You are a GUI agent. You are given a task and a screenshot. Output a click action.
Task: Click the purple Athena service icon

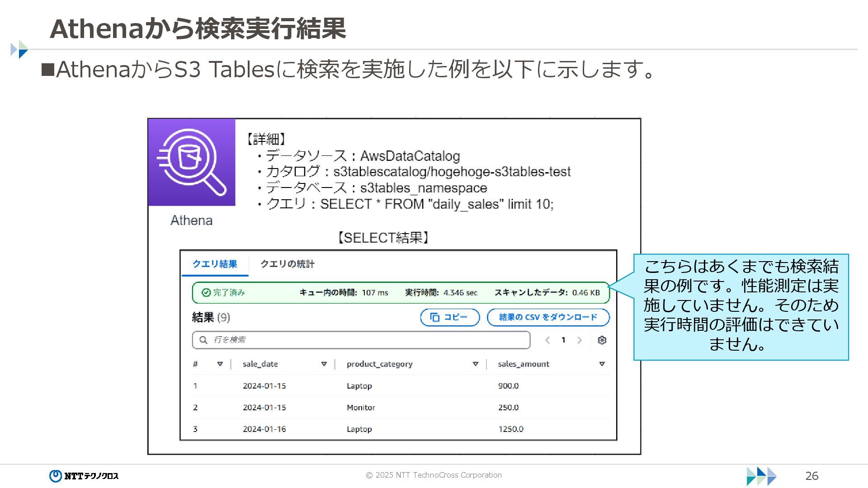(192, 162)
